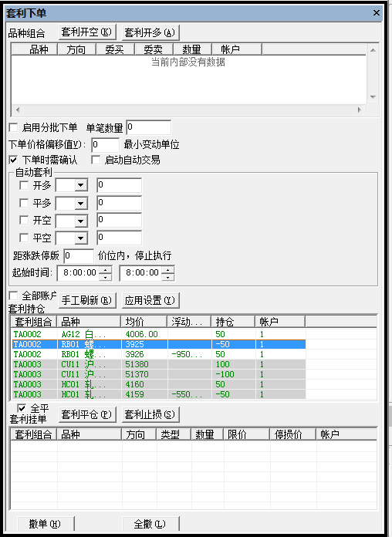
Task: Enable the 启用分批下单 checkbox
Action: 13,128
